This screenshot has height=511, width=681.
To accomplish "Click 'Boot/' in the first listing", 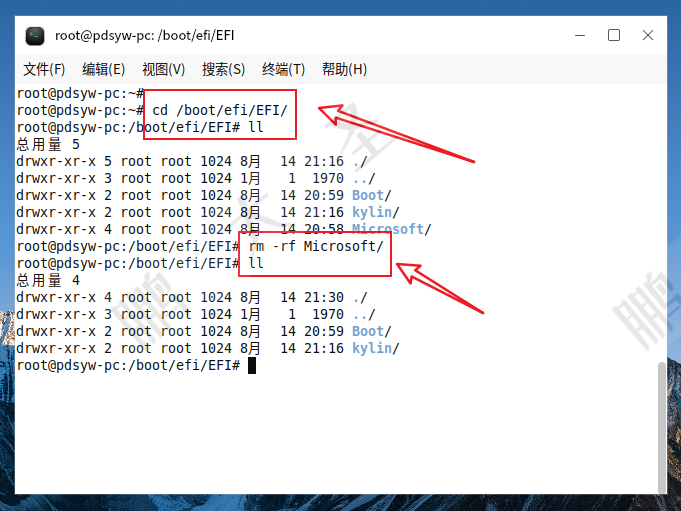I will click(372, 195).
